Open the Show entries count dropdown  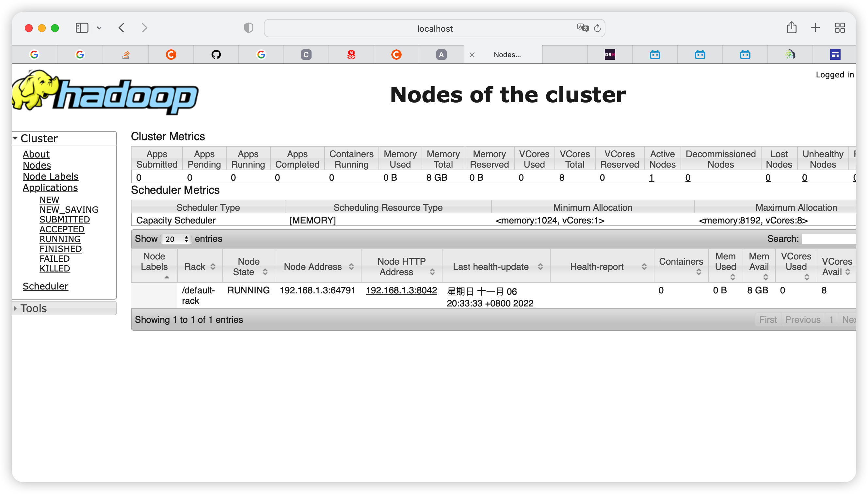tap(176, 239)
